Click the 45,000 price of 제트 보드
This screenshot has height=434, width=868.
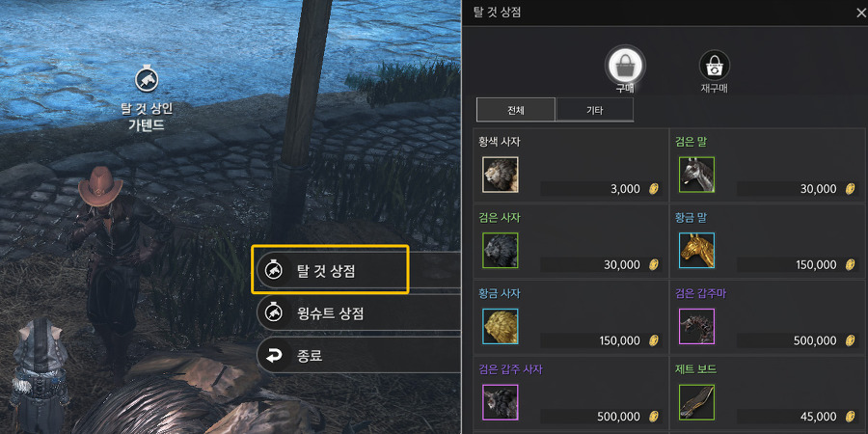tap(798, 417)
